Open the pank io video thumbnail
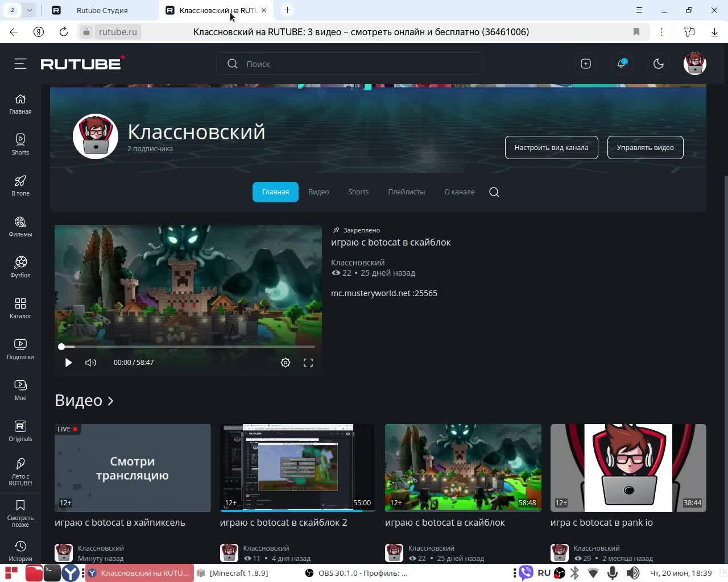This screenshot has height=582, width=728. 628,468
